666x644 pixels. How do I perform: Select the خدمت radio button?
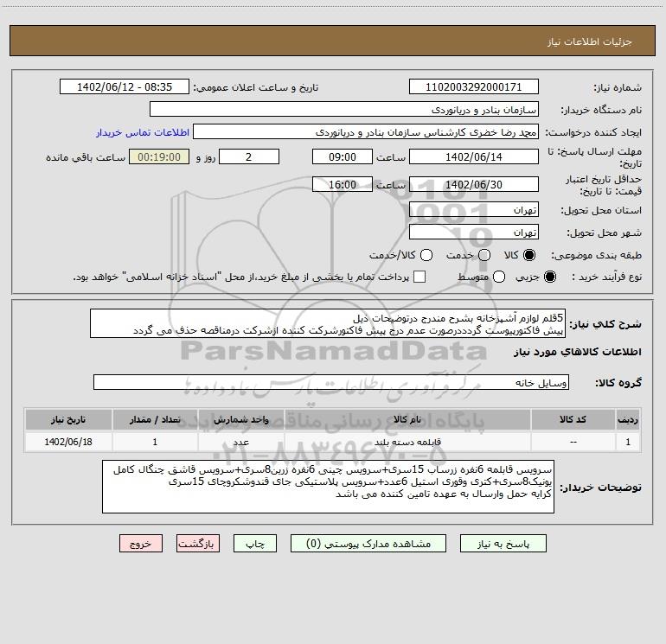point(484,255)
